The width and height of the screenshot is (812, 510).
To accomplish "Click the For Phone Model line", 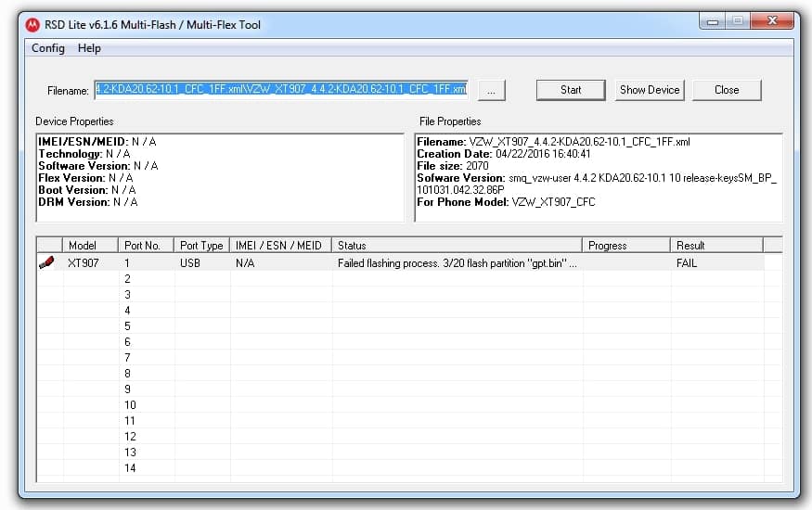I will (x=507, y=202).
